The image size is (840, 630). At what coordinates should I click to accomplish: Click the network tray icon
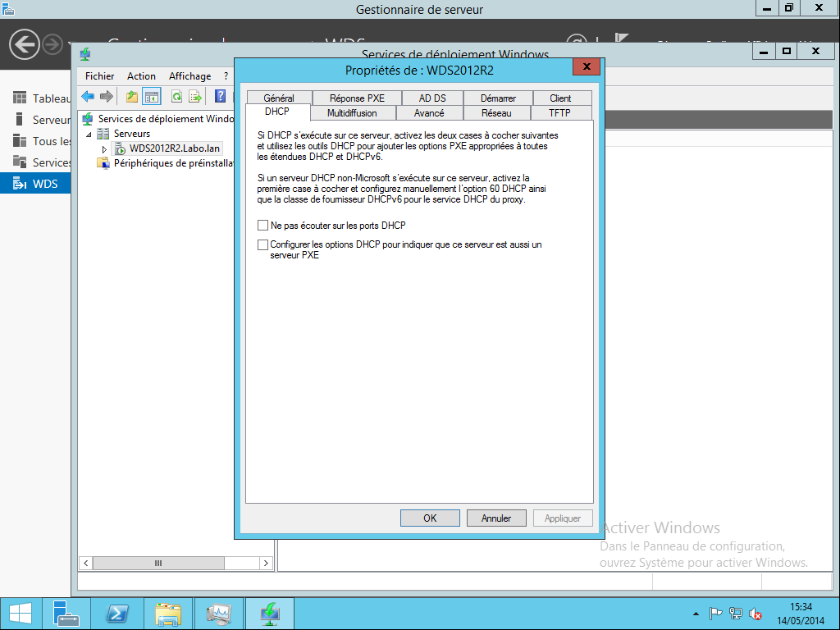[736, 614]
